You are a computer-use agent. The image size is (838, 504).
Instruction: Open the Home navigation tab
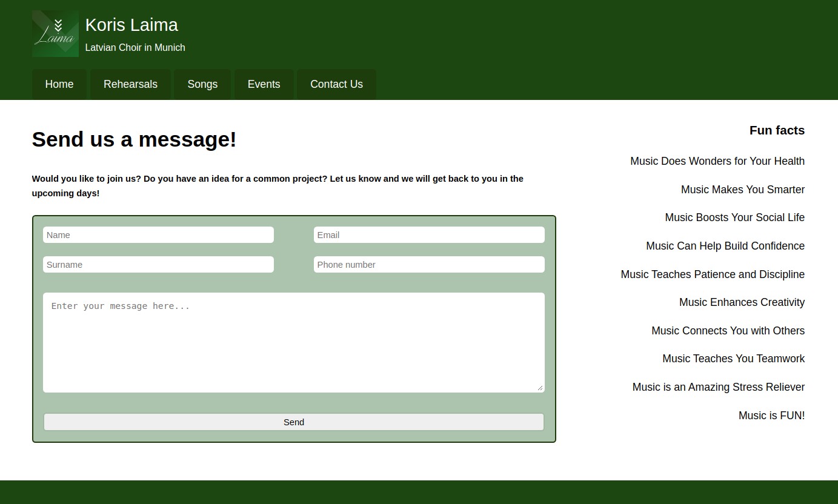tap(59, 84)
